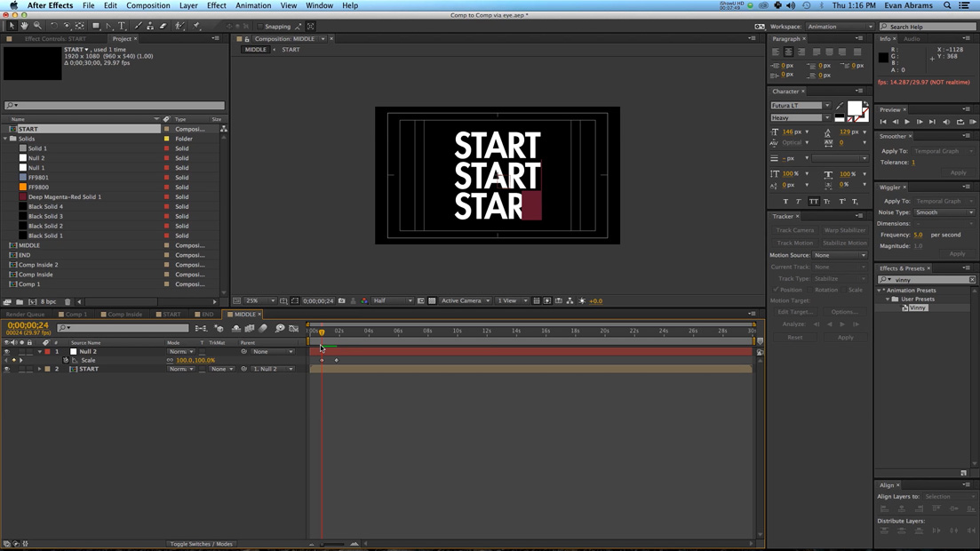The height and width of the screenshot is (551, 980).
Task: Open the Composition menu
Action: pyautogui.click(x=148, y=5)
